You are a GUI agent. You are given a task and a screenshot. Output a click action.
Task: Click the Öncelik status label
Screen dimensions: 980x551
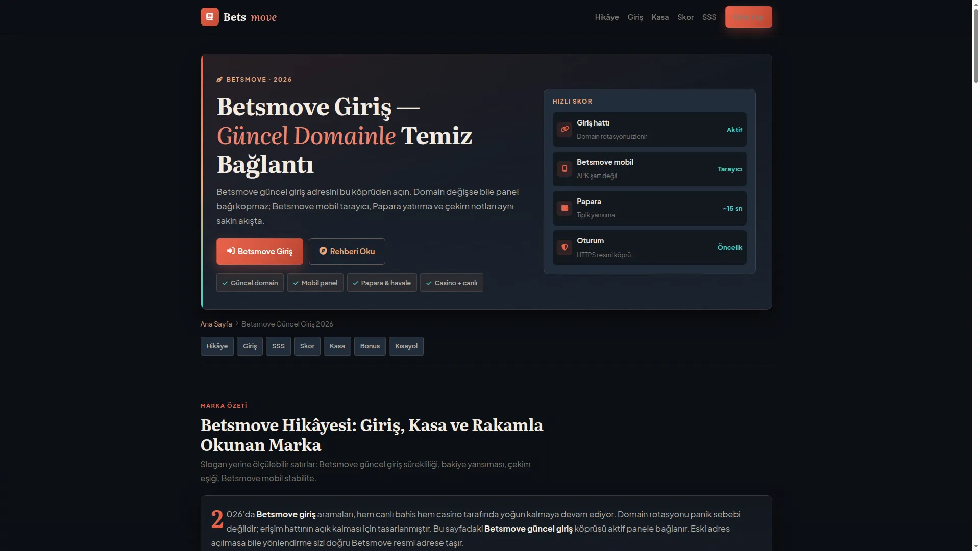[x=730, y=247]
